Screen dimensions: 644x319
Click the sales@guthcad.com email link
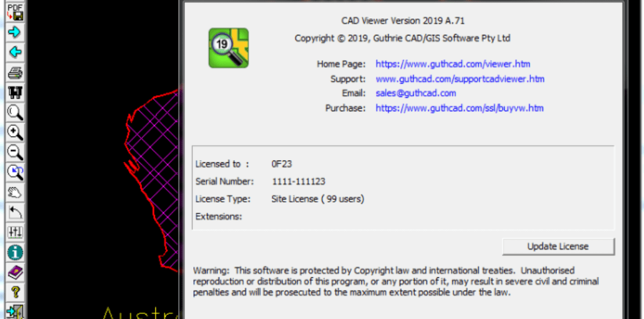[x=415, y=93]
